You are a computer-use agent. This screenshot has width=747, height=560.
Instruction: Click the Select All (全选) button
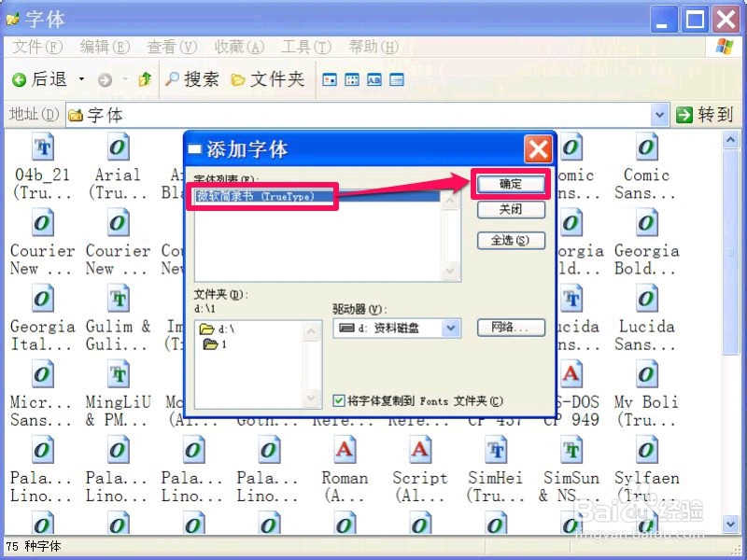511,241
